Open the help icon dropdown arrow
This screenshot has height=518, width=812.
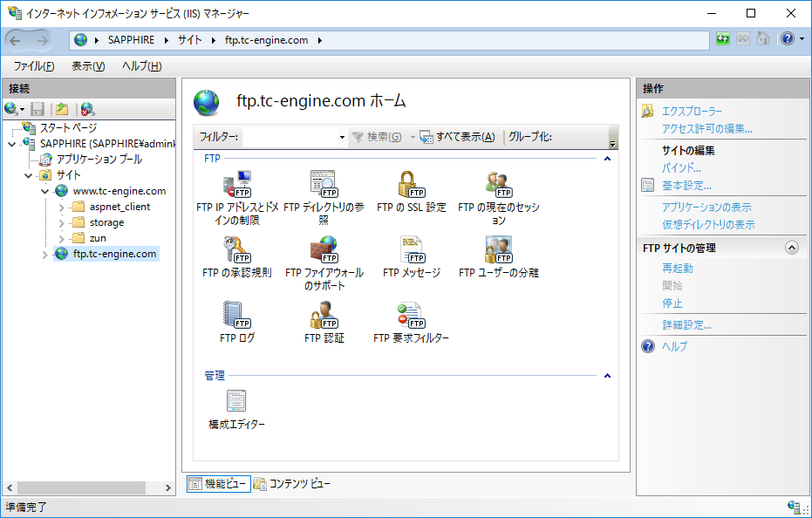802,39
